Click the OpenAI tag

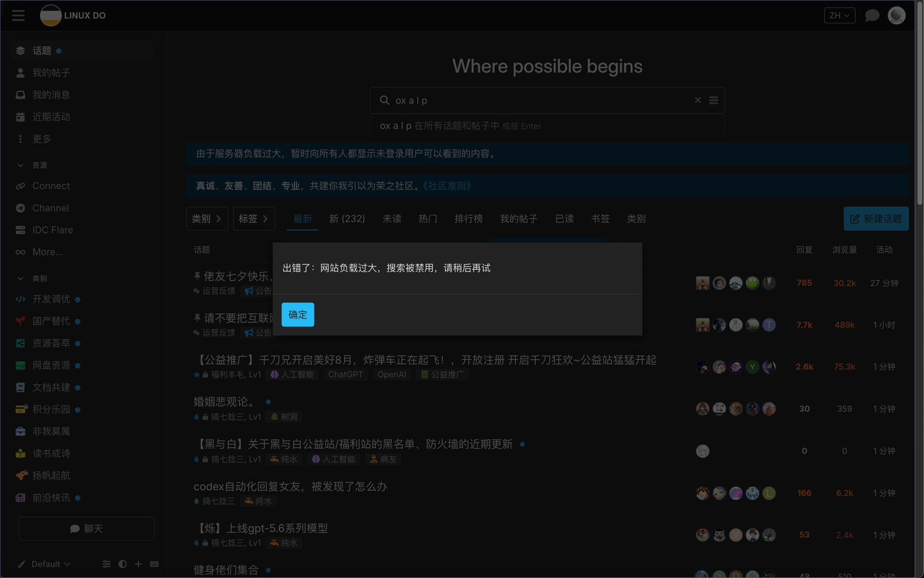[x=392, y=374]
